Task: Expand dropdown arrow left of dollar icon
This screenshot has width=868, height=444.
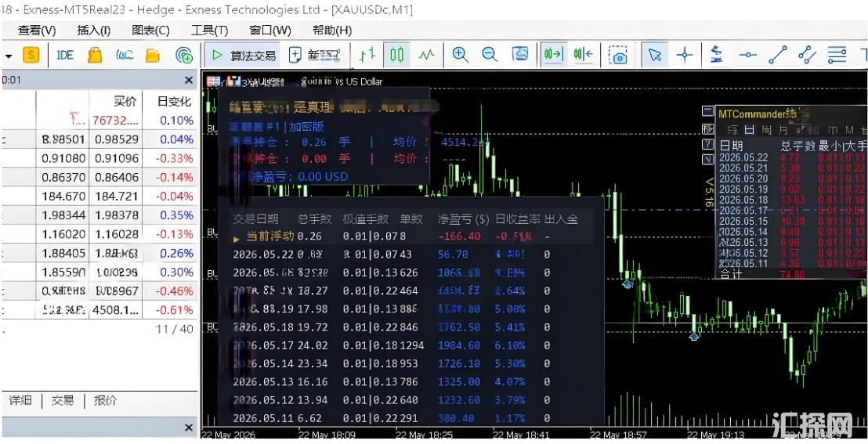Action: (x=9, y=56)
